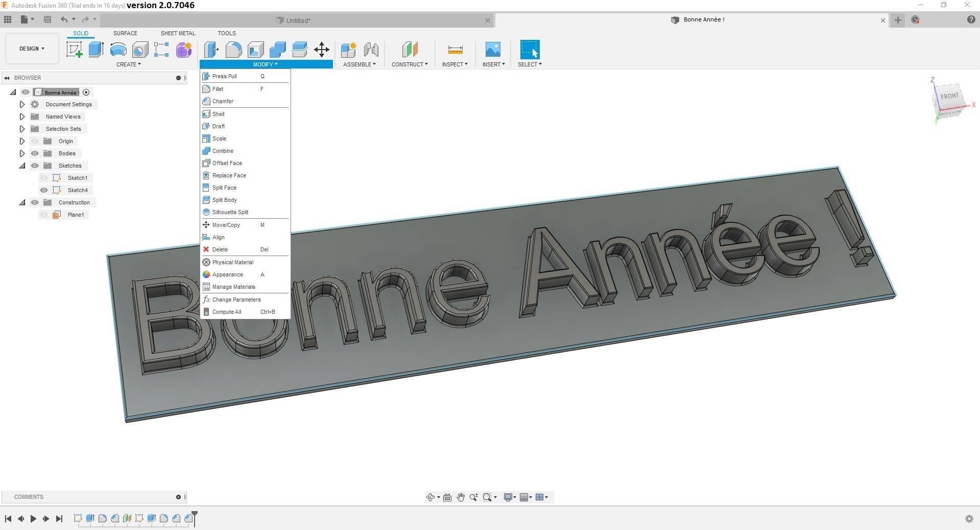Click the Measure inspect icon

[455, 50]
